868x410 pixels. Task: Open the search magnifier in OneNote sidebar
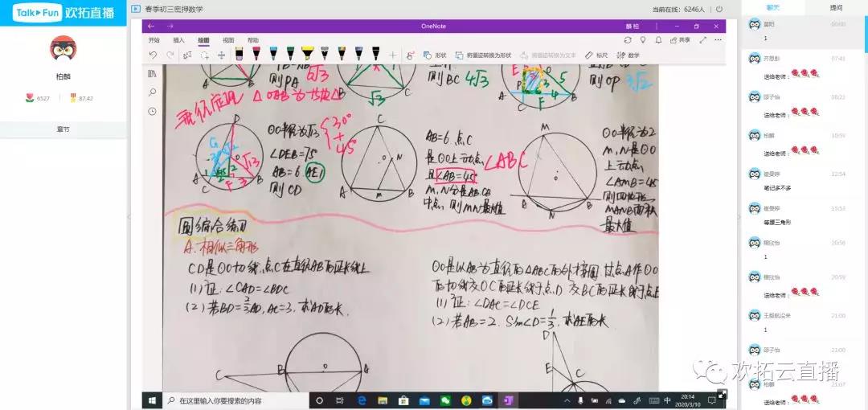coord(152,92)
